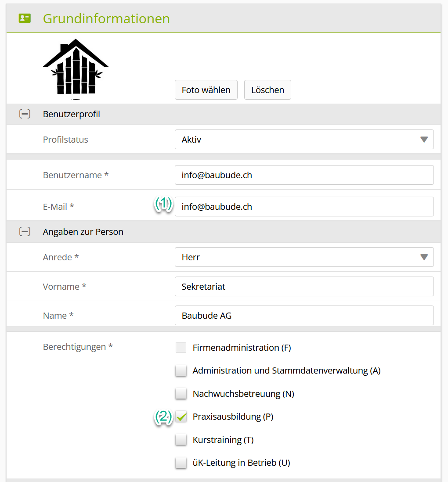The height and width of the screenshot is (482, 448).
Task: Click the Benutzername input field
Action: pos(304,175)
